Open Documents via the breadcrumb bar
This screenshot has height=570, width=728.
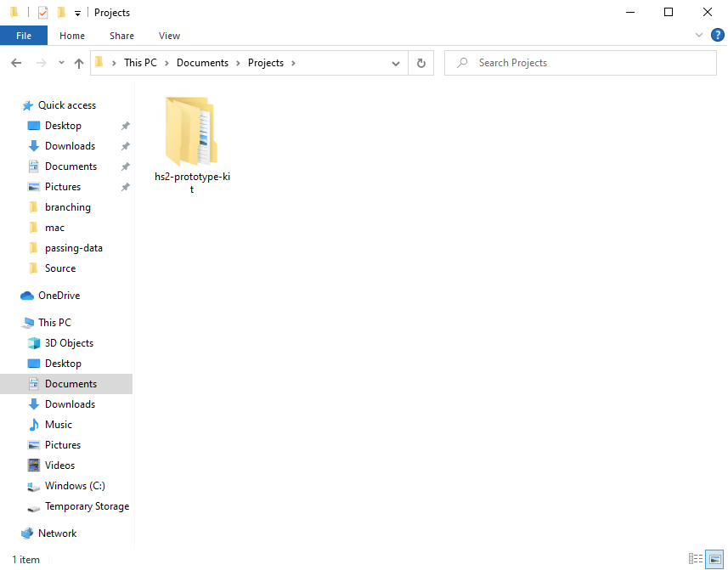tap(202, 62)
